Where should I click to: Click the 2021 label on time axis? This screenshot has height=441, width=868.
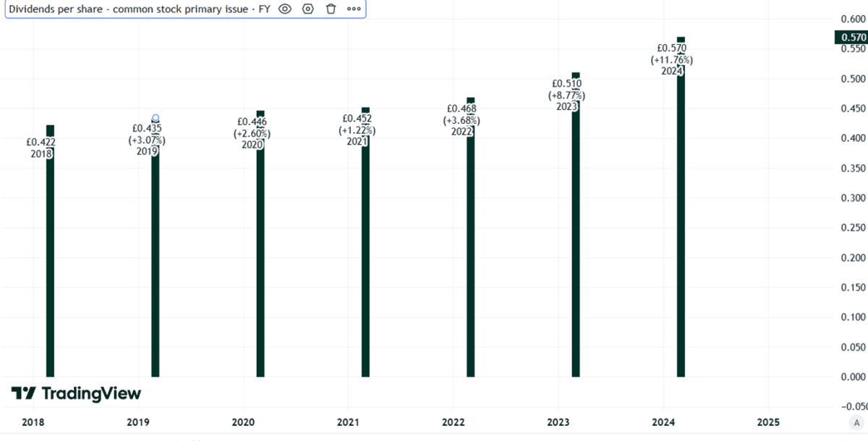[x=348, y=422]
